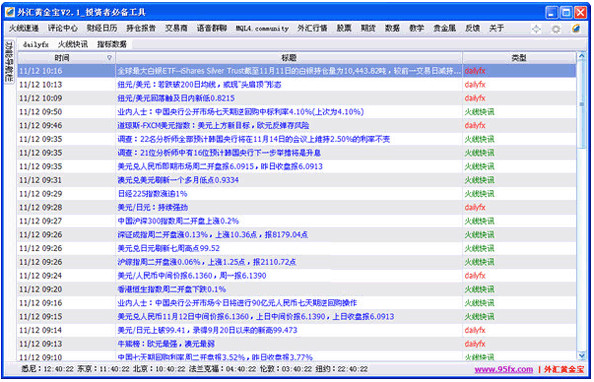Click the 北京 clock in the status bar
Screen dimensions: 594x382
coord(159,369)
